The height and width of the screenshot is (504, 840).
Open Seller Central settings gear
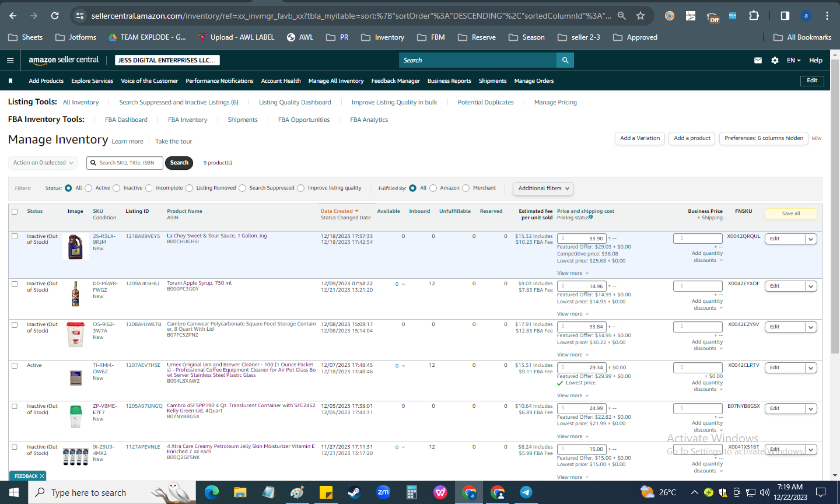click(x=775, y=60)
